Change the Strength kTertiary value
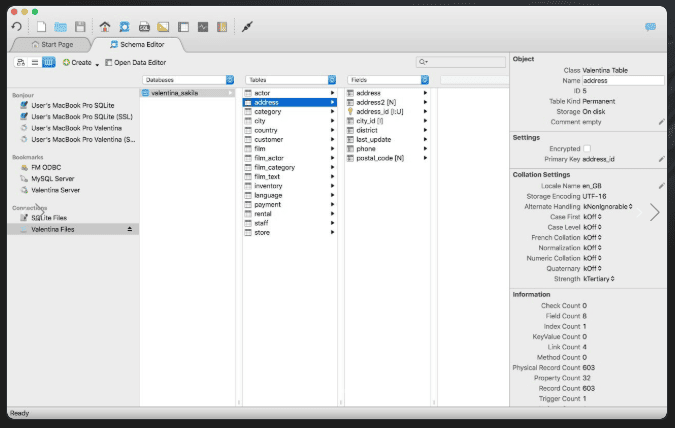Screen dimensions: 675x428 [599, 279]
